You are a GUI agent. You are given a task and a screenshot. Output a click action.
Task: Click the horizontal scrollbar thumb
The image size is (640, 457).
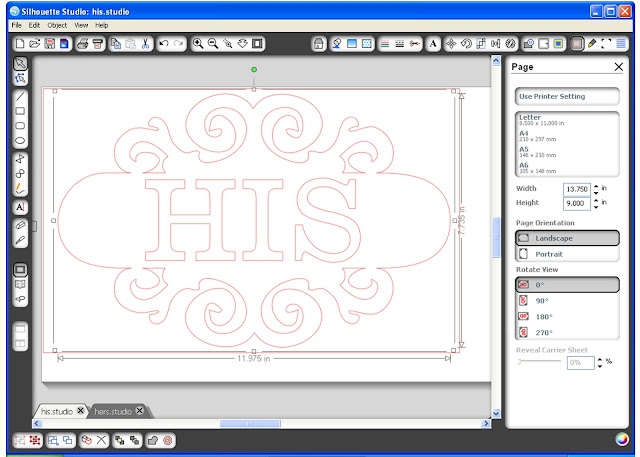pos(250,424)
